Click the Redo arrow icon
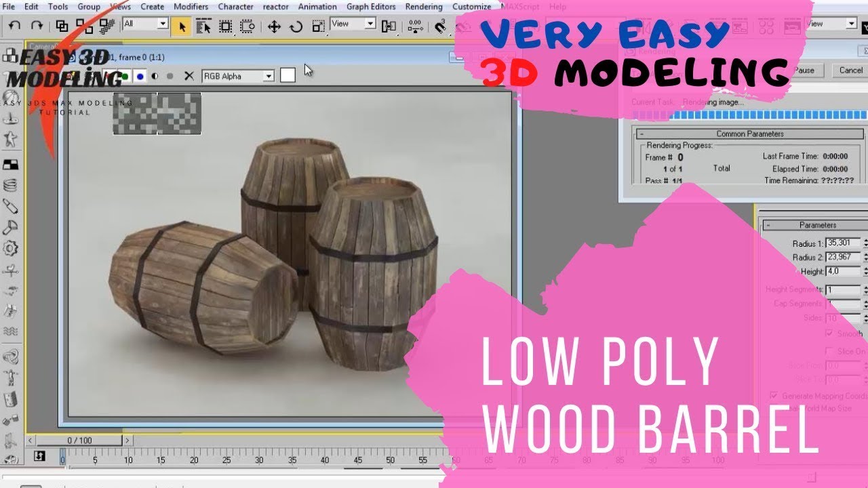The image size is (868, 488). click(37, 26)
